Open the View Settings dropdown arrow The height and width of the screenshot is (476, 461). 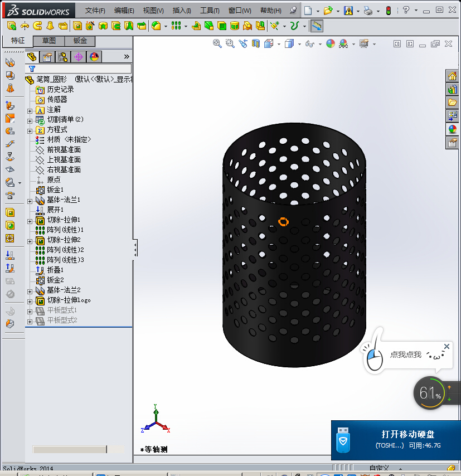(x=374, y=45)
